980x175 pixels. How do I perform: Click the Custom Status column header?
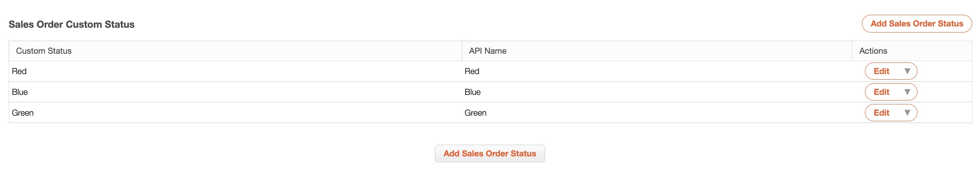(x=44, y=51)
